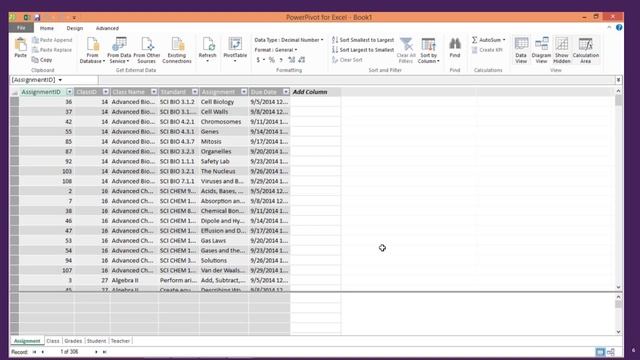This screenshot has height=360, width=640.
Task: Open the Home ribbon tab
Action: [x=47, y=28]
